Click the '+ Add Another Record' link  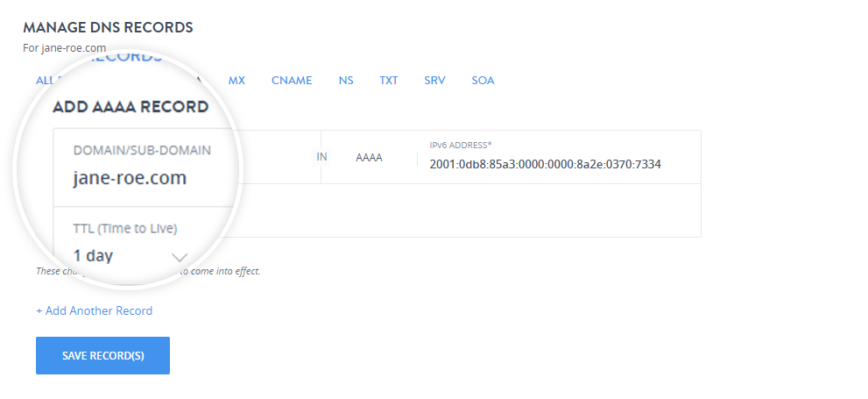94,311
